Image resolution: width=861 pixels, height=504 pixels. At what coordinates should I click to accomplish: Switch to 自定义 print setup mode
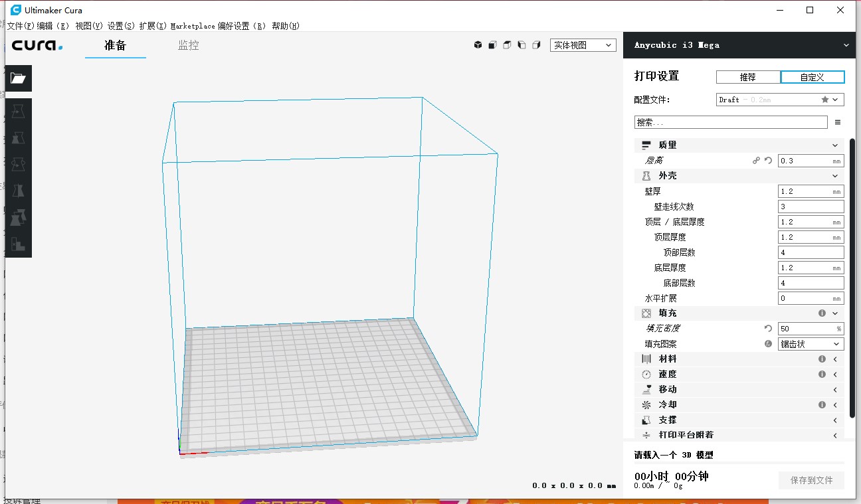coord(813,77)
